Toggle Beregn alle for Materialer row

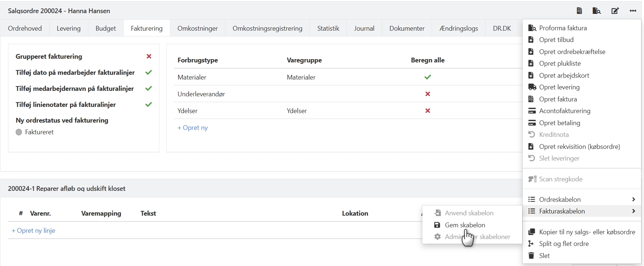[x=428, y=77]
